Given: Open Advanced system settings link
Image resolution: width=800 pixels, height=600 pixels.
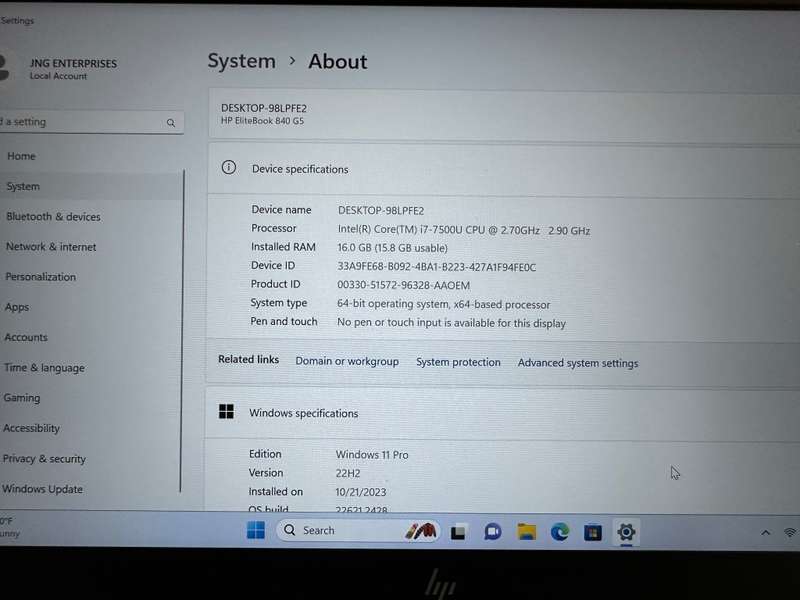Looking at the screenshot, I should point(578,363).
